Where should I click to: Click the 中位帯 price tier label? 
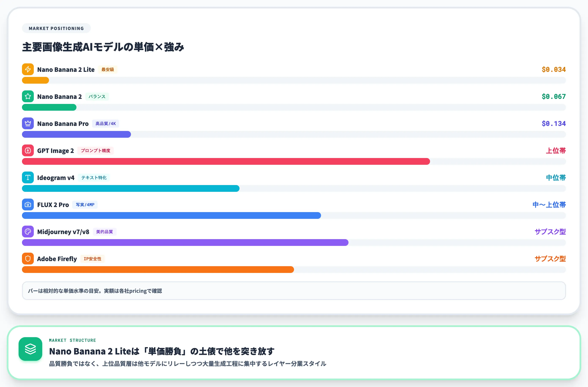tap(556, 178)
